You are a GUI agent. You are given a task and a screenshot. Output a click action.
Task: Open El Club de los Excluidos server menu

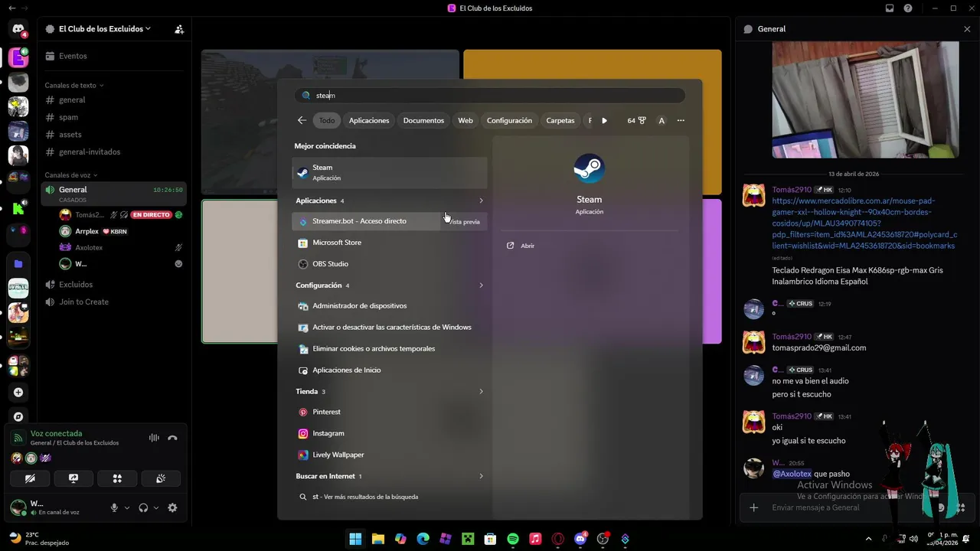(104, 29)
